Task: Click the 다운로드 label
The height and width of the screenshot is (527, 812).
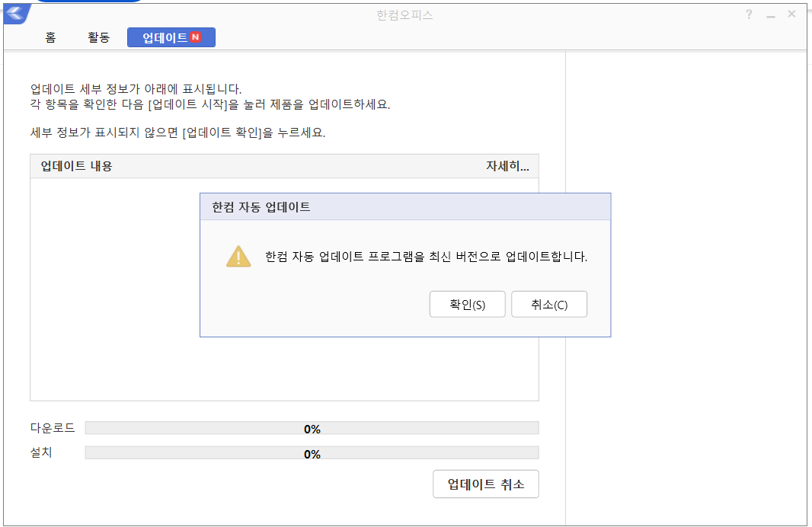Action: tap(53, 427)
